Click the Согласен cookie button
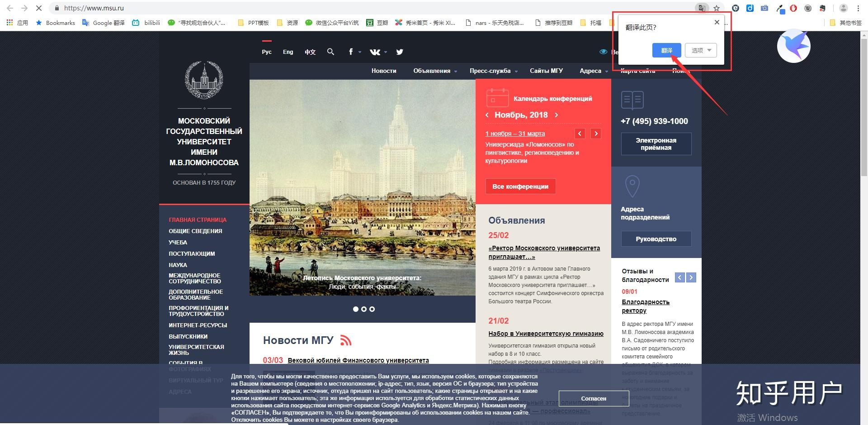Screen dimensions: 868x425 pos(594,398)
